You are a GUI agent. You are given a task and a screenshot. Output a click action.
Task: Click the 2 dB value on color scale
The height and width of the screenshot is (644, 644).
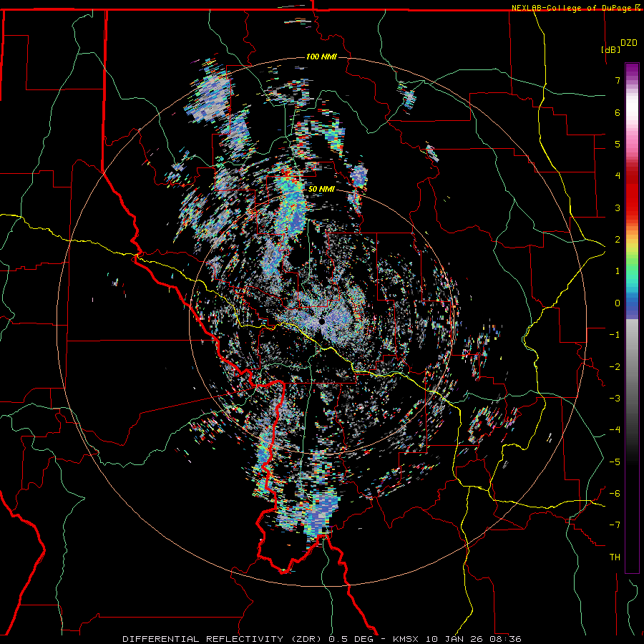[618, 240]
